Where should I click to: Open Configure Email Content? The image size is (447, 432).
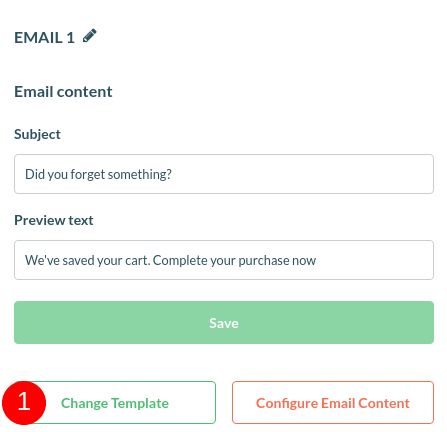pyautogui.click(x=333, y=403)
